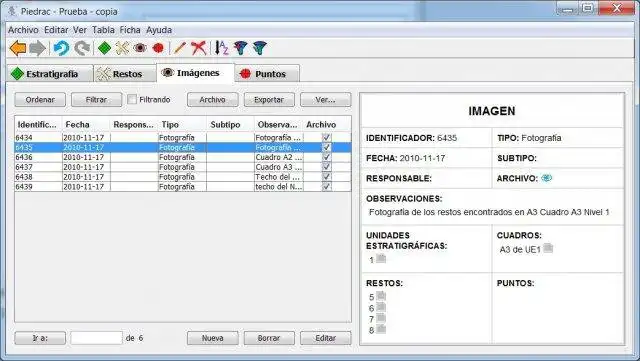Open the sheet icon next to A3 de UE1

click(x=548, y=248)
